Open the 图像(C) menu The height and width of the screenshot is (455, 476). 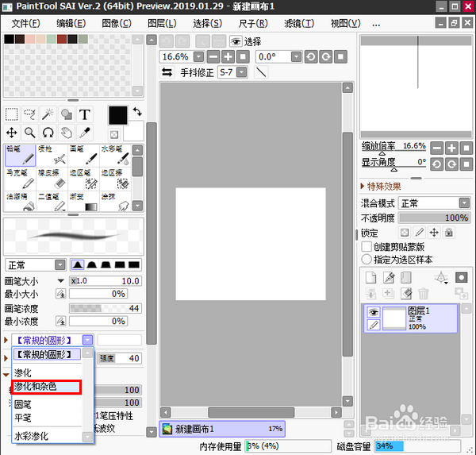[x=117, y=23]
